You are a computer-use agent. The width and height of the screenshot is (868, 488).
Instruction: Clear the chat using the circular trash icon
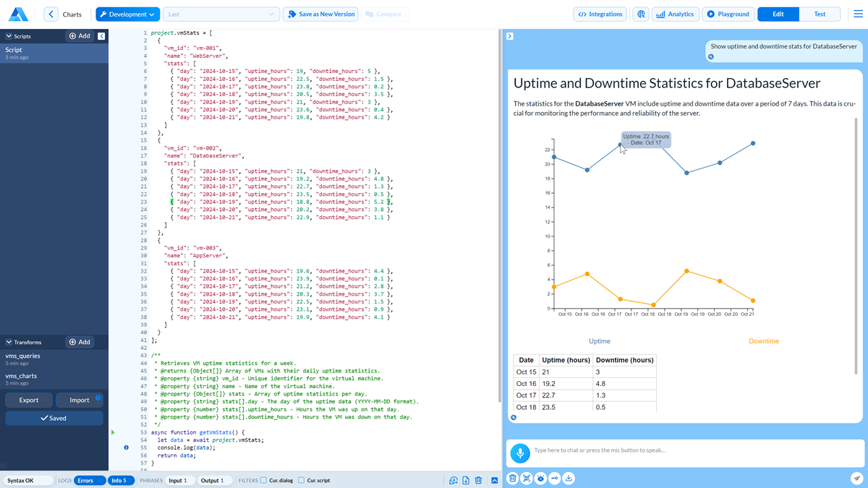coord(512,478)
